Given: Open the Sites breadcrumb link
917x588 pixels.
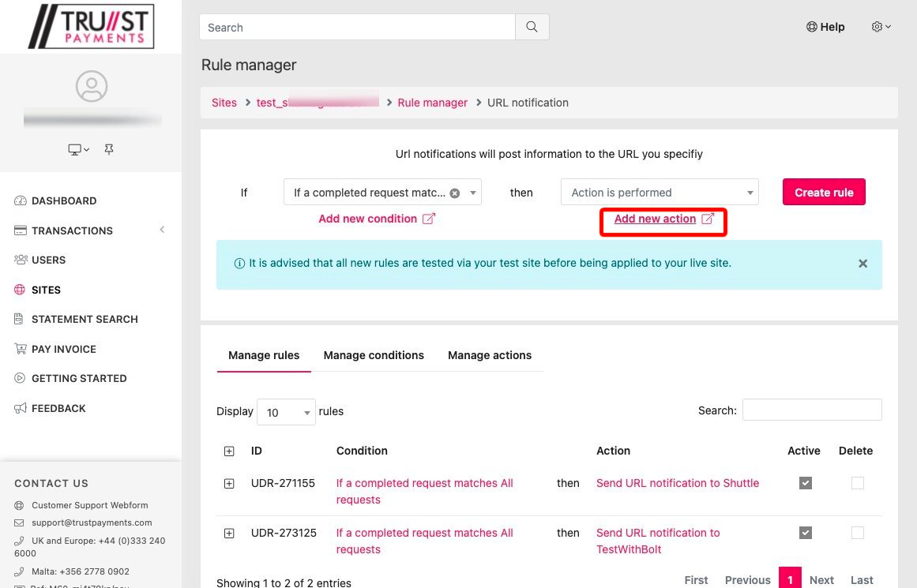Looking at the screenshot, I should pyautogui.click(x=224, y=103).
